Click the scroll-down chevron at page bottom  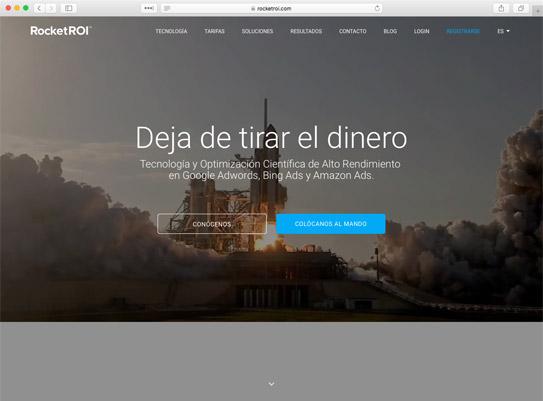coord(272,384)
